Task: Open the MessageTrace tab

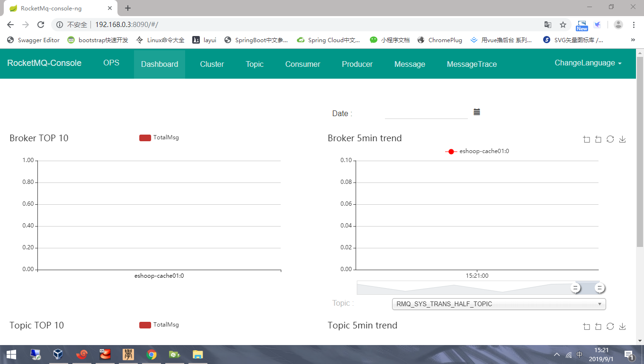Action: [x=472, y=64]
